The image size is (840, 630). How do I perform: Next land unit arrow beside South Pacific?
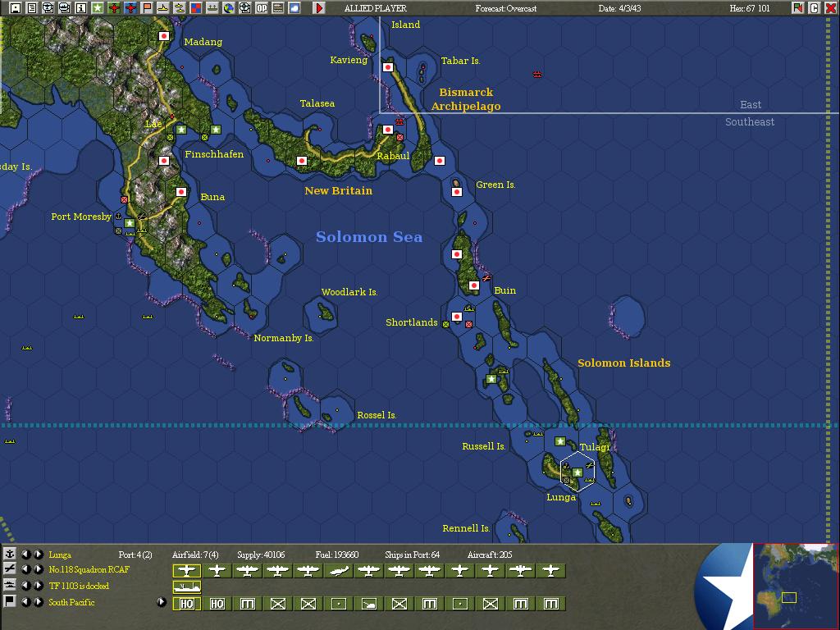coord(38,601)
